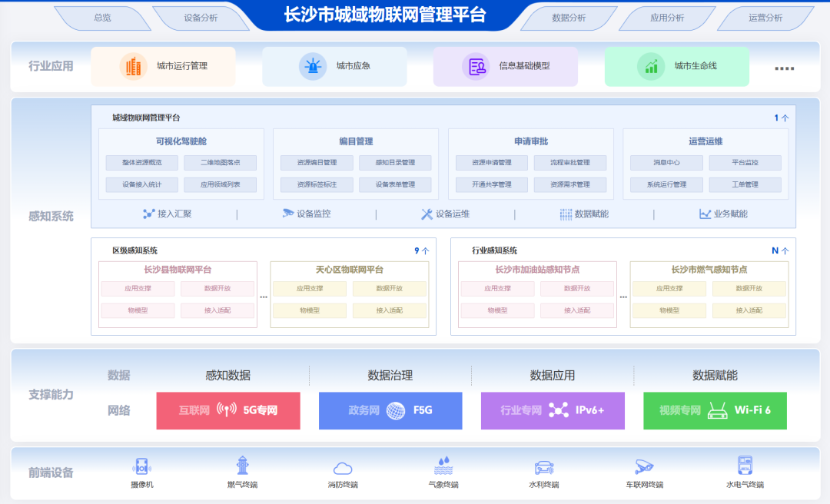Click the ellipsis after 城市生命线 card
830x504 pixels.
(x=784, y=68)
